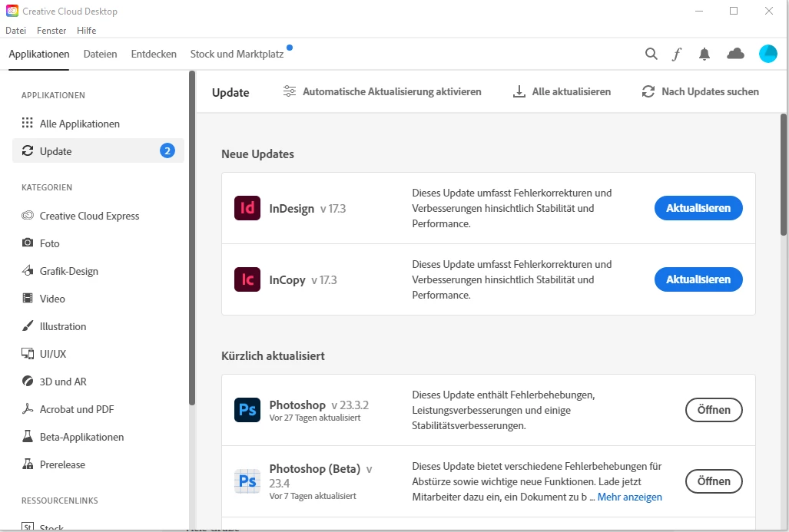Switch to the Dateien tab

point(100,54)
